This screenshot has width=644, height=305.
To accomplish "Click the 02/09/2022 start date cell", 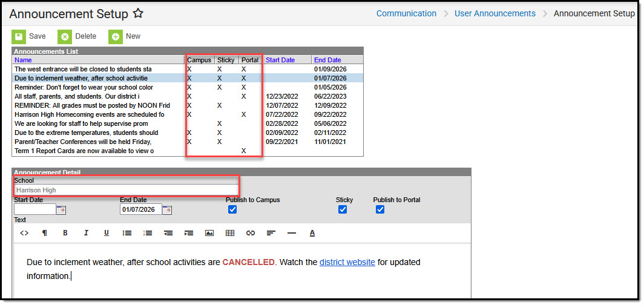I will 282,133.
